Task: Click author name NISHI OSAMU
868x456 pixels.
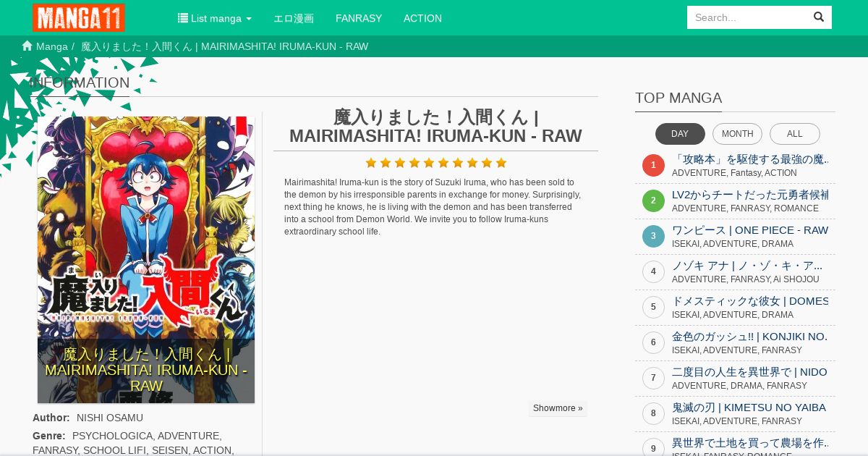Action: point(110,418)
